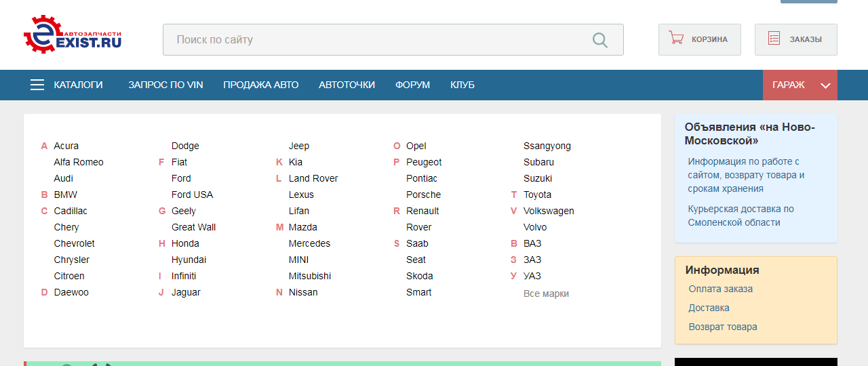Choose Cadillac from the brand list
Image resolution: width=868 pixels, height=366 pixels.
(x=71, y=211)
